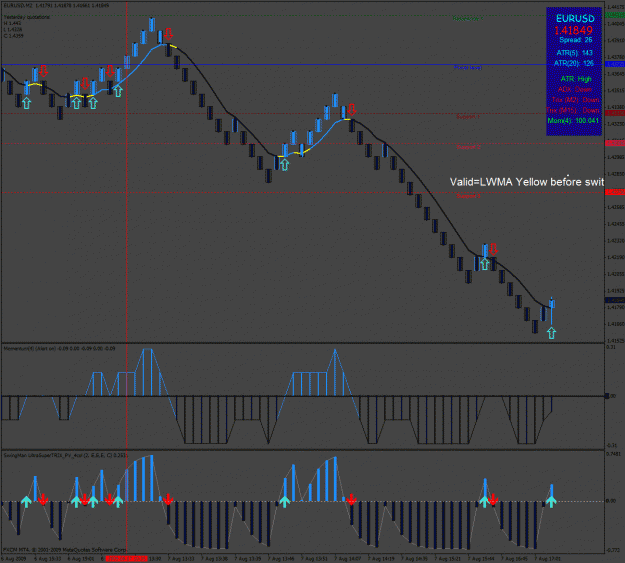Click the 'Yesterday quotations' heading
Viewport: 625px width, 563px height.
pos(27,17)
